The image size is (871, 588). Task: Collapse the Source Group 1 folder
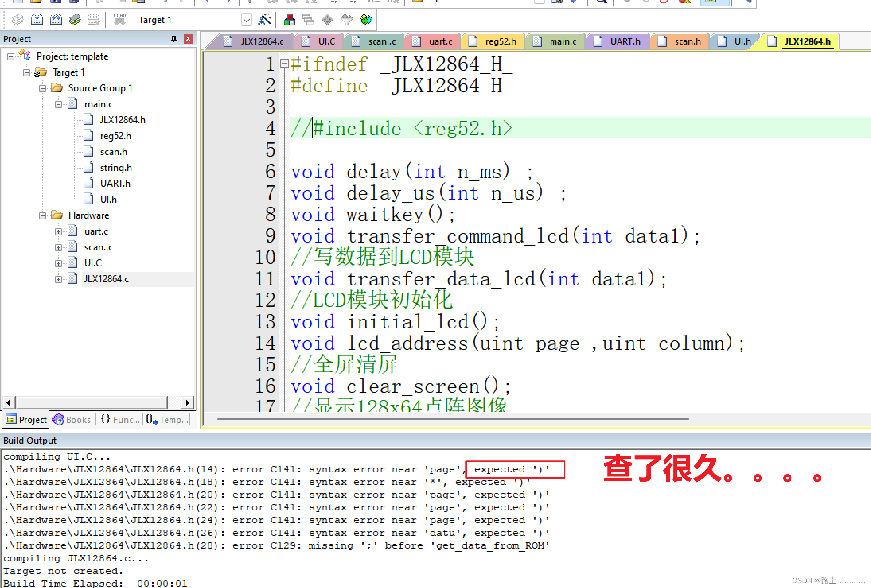coord(43,88)
